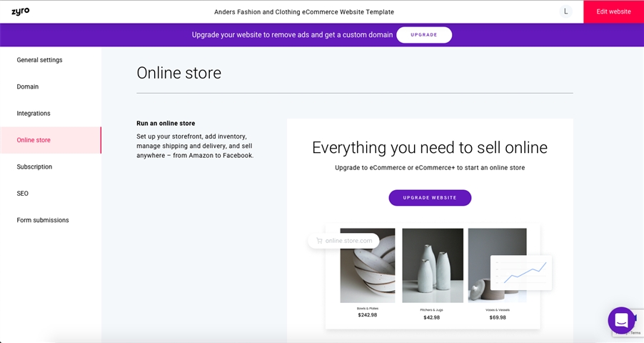Click the Zyro logo
Image resolution: width=644 pixels, height=343 pixels.
pos(20,11)
